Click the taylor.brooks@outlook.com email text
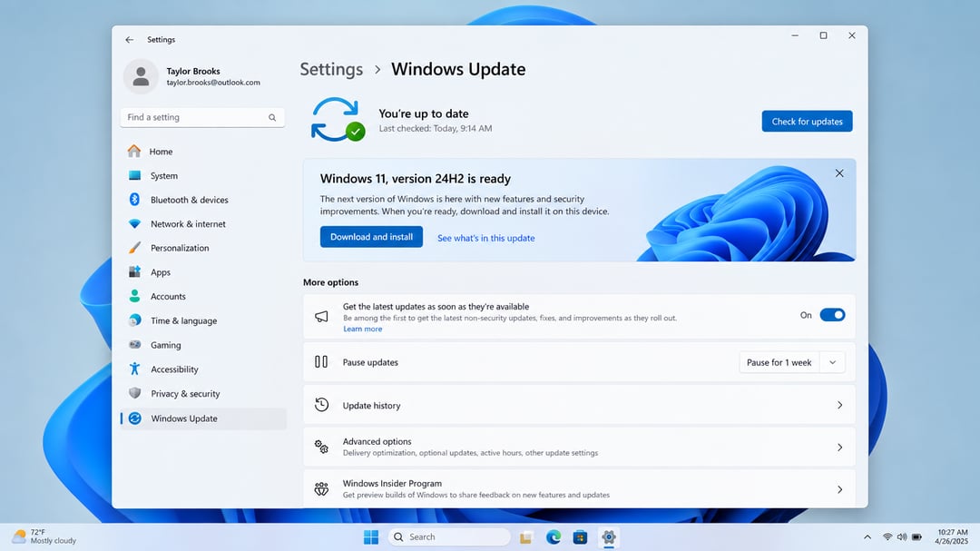 [x=213, y=83]
